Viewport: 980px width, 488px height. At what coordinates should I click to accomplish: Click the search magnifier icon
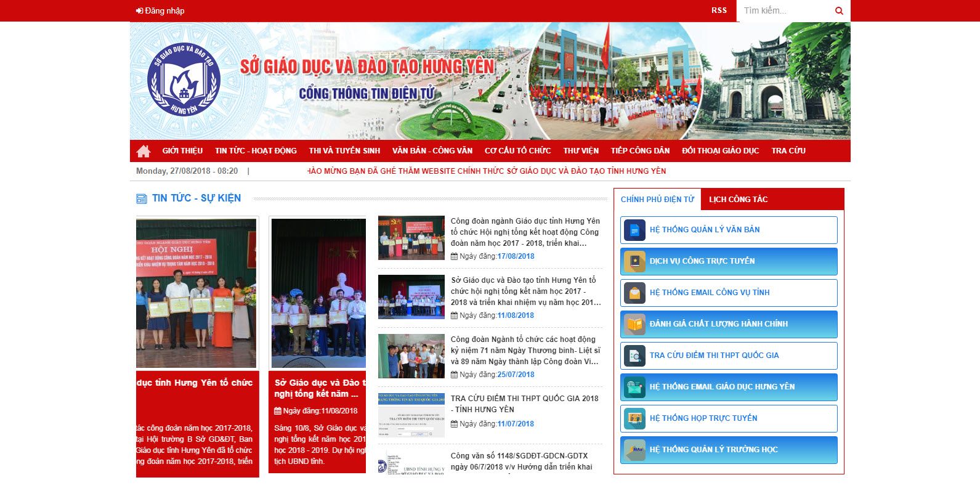coord(839,10)
